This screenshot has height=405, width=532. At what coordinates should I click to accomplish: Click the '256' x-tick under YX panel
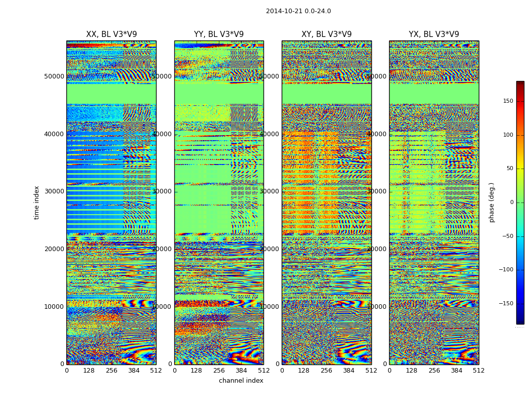click(x=434, y=371)
